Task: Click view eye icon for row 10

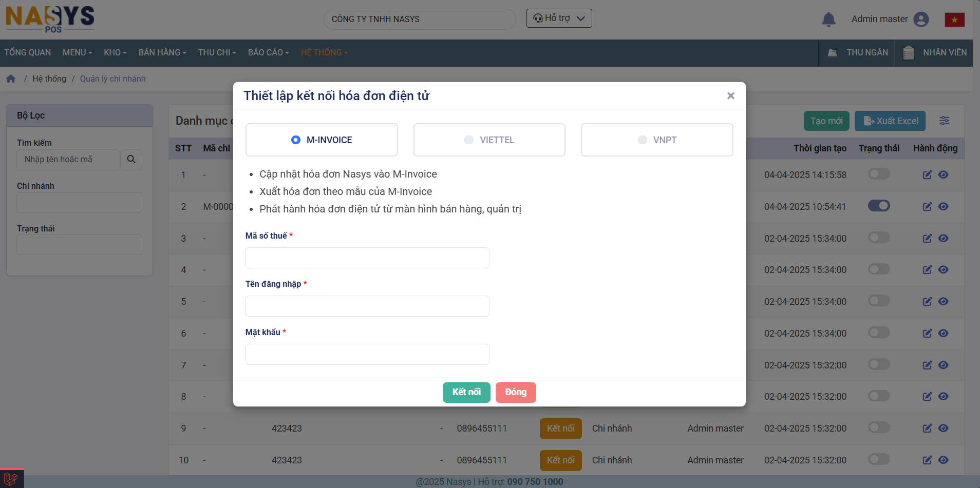Action: tap(944, 460)
